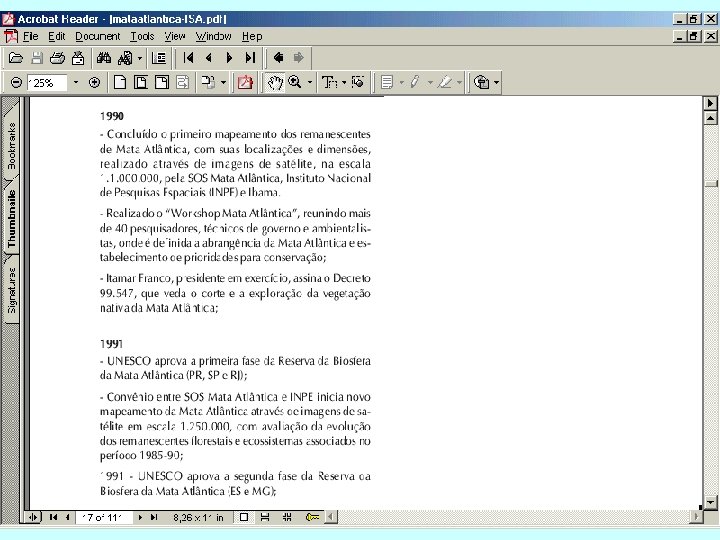Click the yellow key security icon
The width and height of the screenshot is (720, 540).
click(313, 518)
